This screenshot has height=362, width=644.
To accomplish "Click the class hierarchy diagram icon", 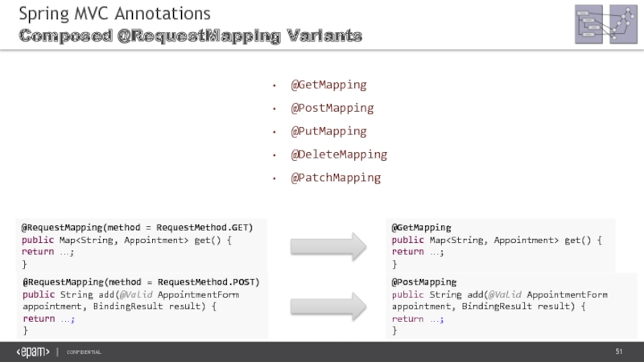I will point(590,24).
